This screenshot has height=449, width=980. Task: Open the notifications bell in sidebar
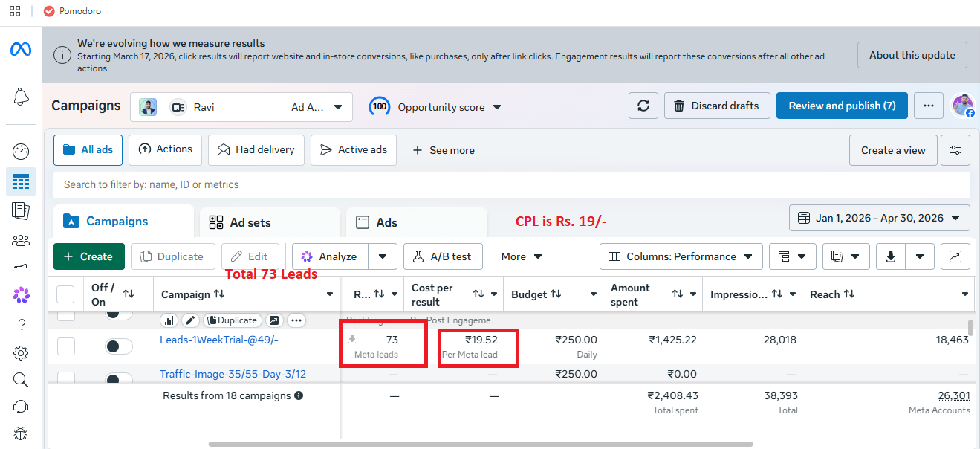[21, 97]
